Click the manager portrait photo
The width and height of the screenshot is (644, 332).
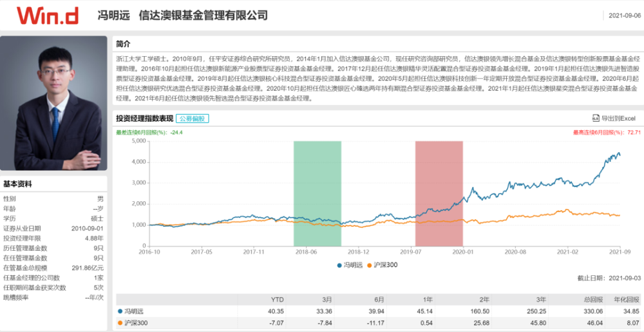[54, 103]
